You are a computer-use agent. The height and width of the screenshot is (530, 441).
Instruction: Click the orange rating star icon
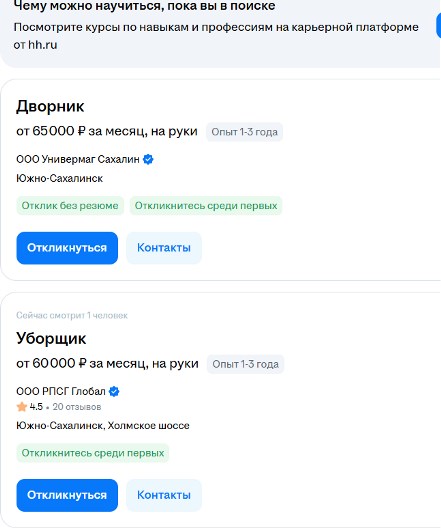click(22, 407)
